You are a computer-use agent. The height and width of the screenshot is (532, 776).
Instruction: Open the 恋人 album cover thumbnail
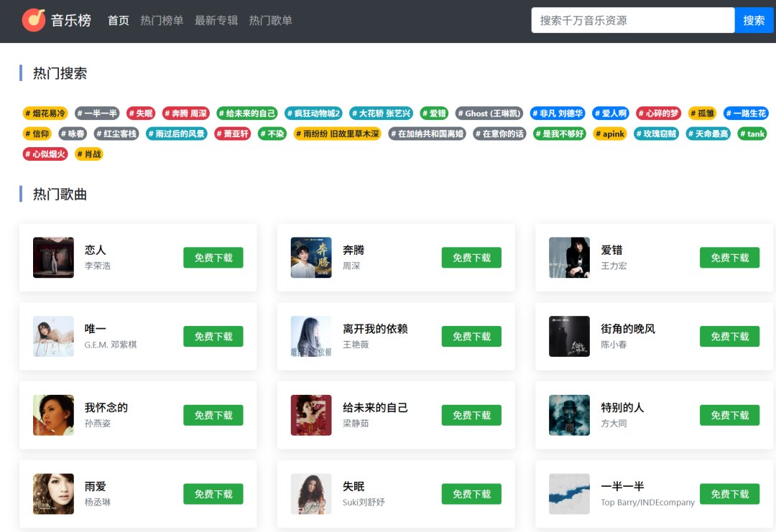[53, 258]
